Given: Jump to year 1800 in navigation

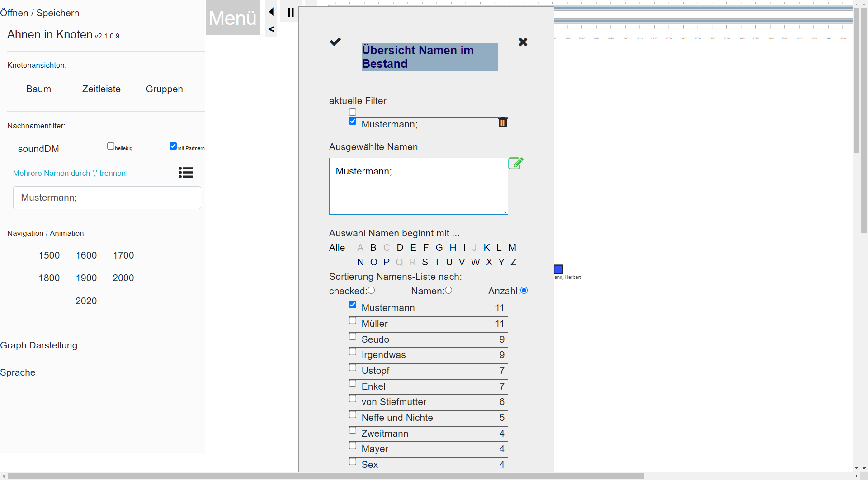Looking at the screenshot, I should (49, 278).
